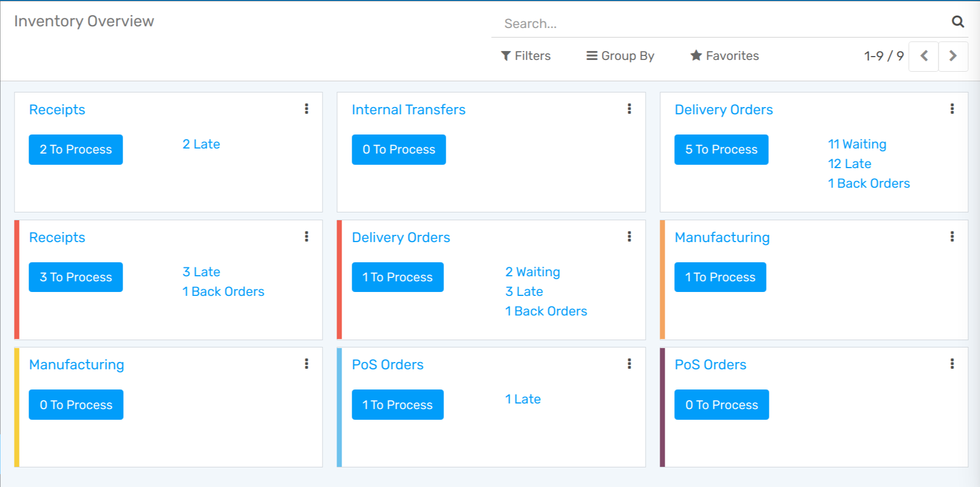The height and width of the screenshot is (487, 980).
Task: Click the search magnifier icon
Action: (x=958, y=22)
